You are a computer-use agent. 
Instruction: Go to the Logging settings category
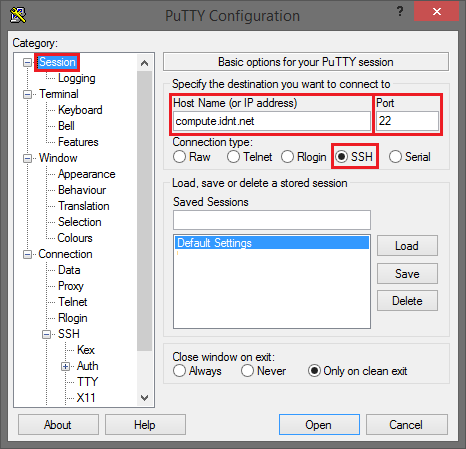[77, 78]
